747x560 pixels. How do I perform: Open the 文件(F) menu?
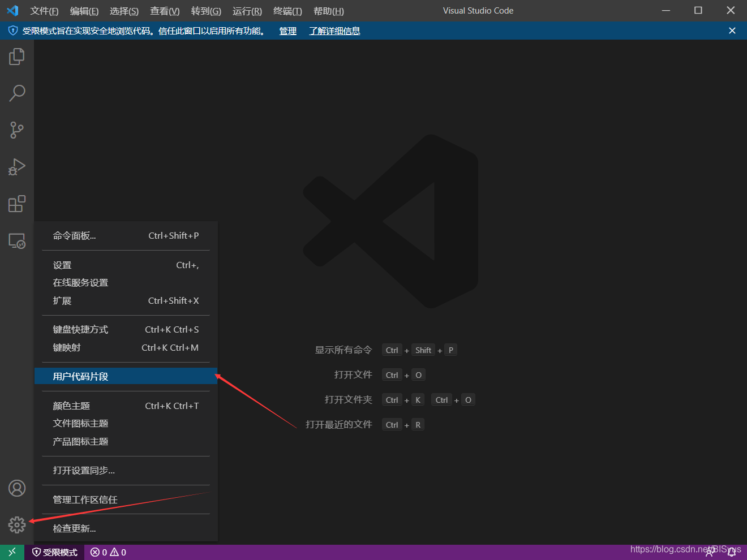tap(44, 11)
